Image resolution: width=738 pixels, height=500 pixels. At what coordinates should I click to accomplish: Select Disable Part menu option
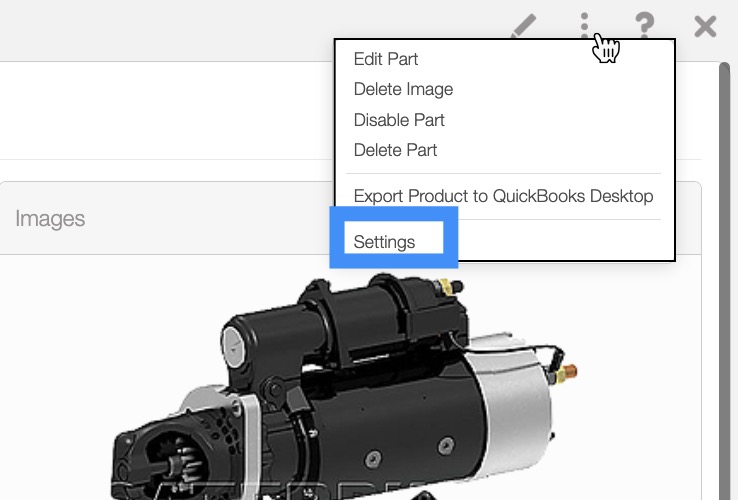pyautogui.click(x=399, y=120)
